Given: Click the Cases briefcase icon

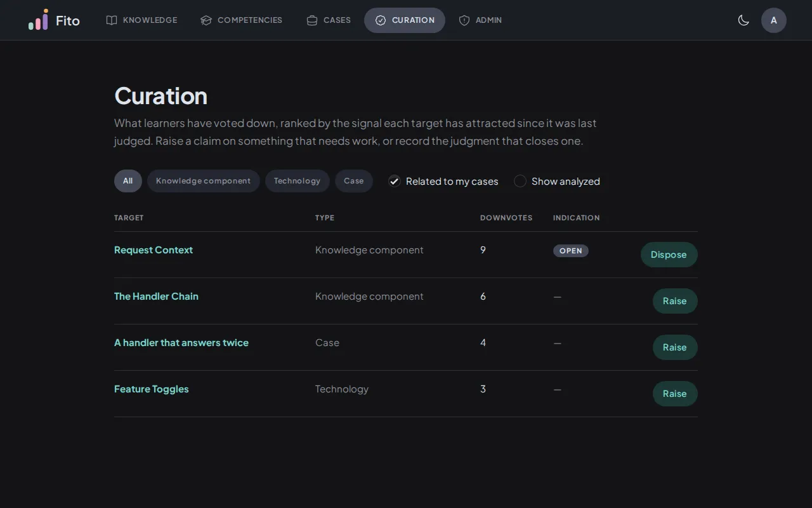Looking at the screenshot, I should pyautogui.click(x=312, y=20).
